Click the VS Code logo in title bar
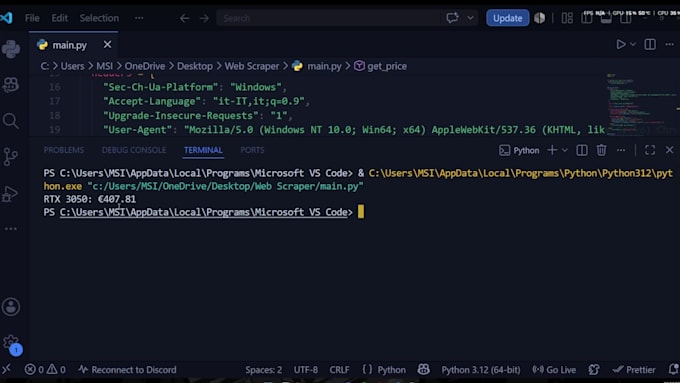Viewport: 680px width, 383px height. pos(6,18)
